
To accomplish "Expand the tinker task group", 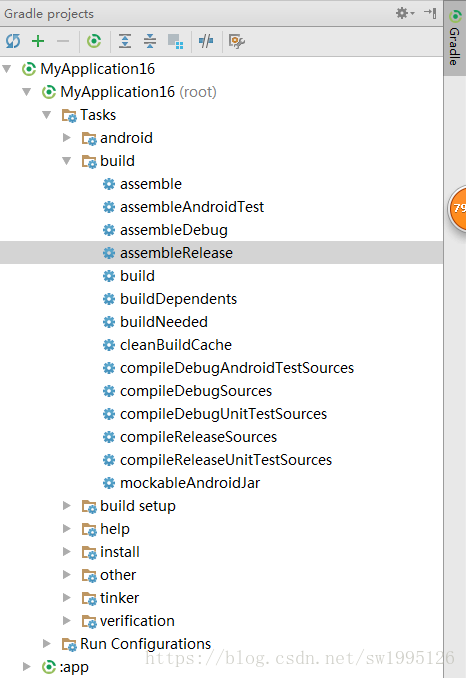I will click(67, 598).
